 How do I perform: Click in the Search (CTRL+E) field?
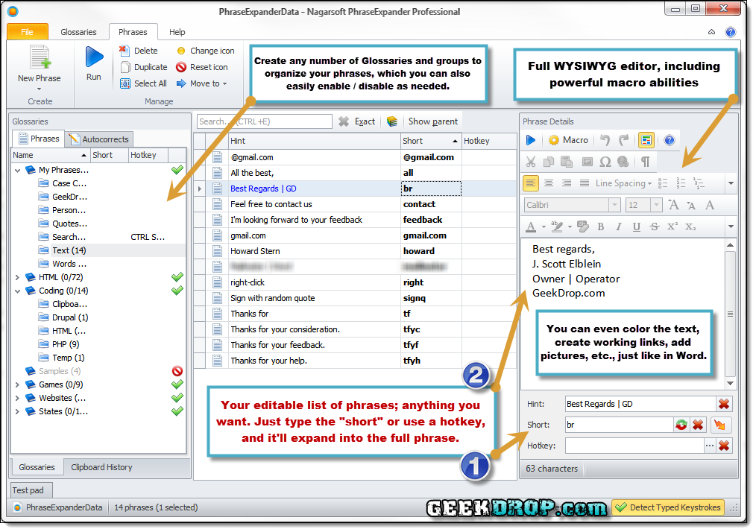tap(265, 121)
